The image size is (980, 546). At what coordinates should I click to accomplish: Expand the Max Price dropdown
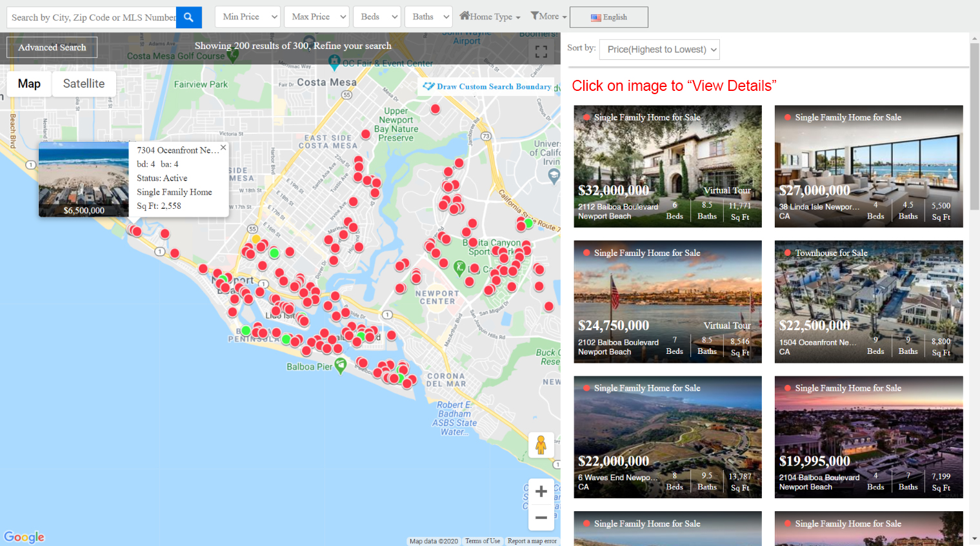(x=319, y=17)
